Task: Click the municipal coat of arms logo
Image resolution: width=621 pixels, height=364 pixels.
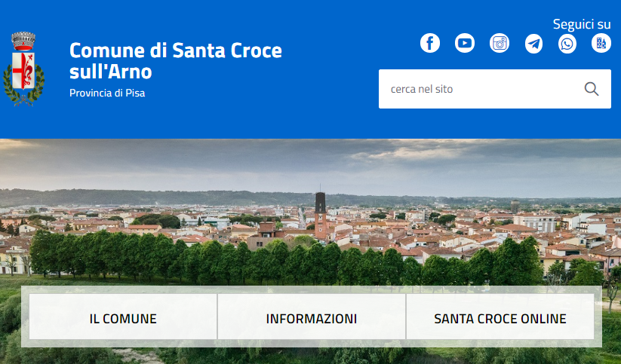Action: 24,68
